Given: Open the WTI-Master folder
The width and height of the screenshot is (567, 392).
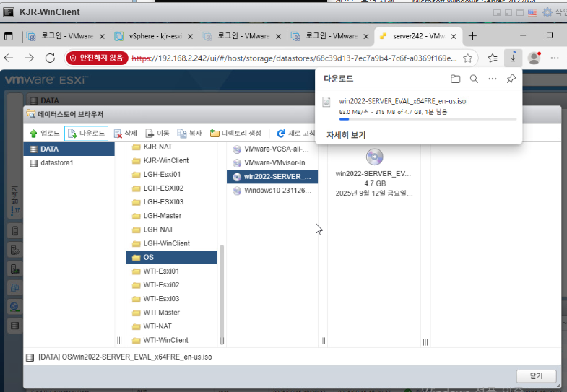Looking at the screenshot, I should tap(171, 313).
